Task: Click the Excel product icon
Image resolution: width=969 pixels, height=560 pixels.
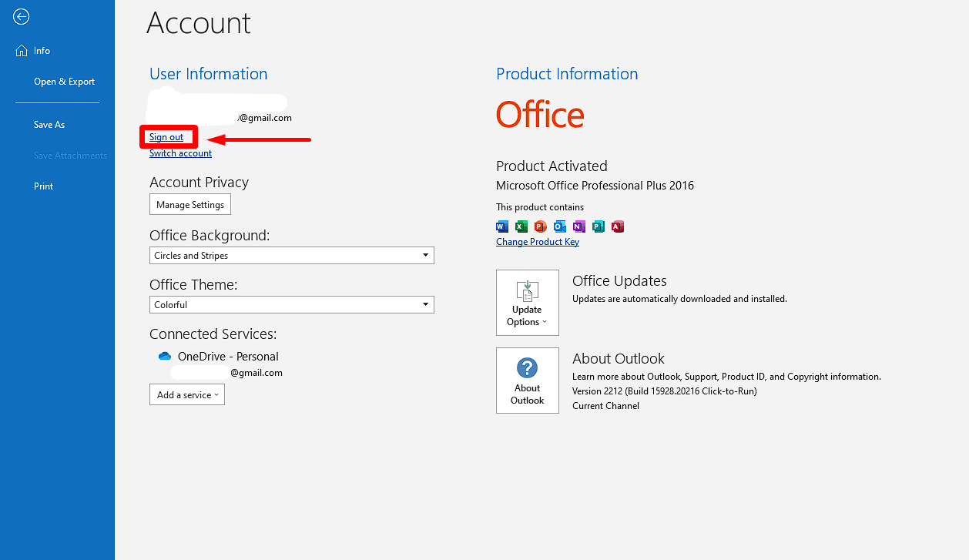Action: tap(521, 226)
